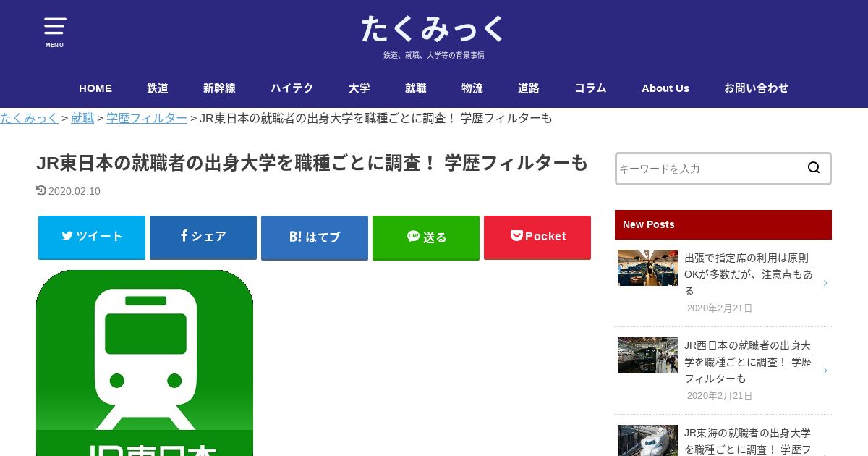Click the たくみっく breadcrumb link
Viewport: 868px width, 456px height.
pyautogui.click(x=29, y=118)
